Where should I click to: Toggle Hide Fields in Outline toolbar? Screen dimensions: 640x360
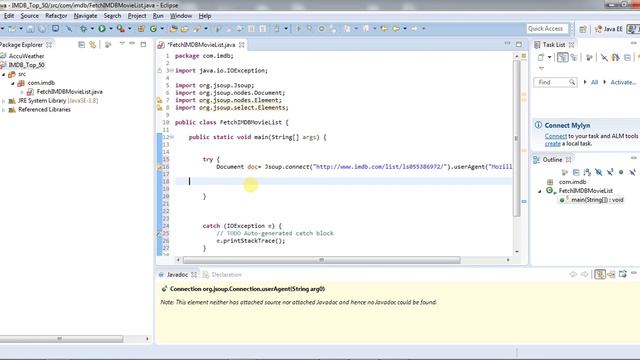[598, 172]
